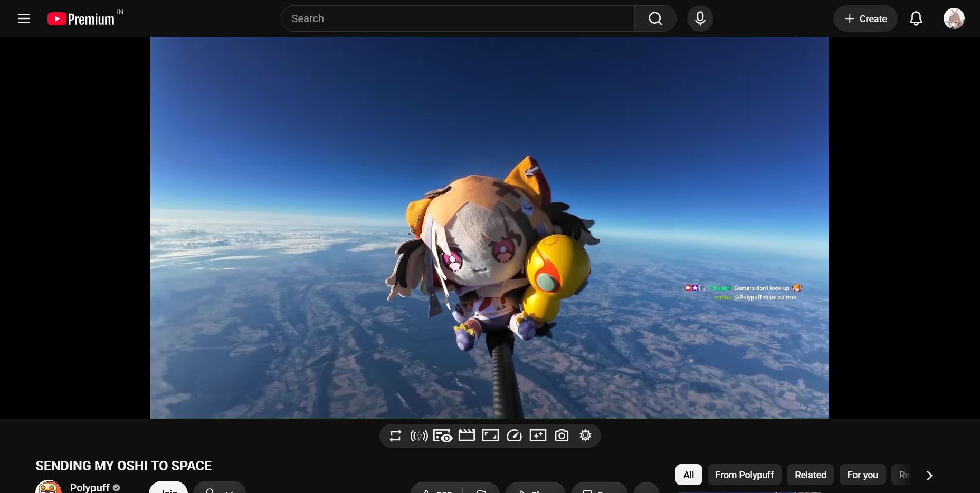Toggle cinema mode clapperboard icon
The image size is (980, 493).
(467, 436)
